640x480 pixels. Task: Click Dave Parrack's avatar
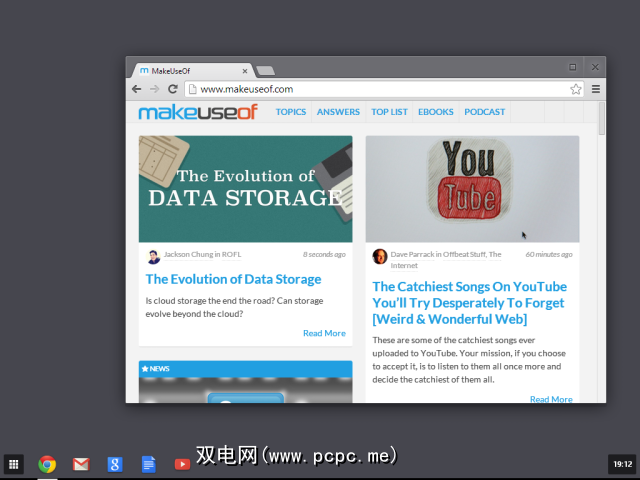[380, 257]
